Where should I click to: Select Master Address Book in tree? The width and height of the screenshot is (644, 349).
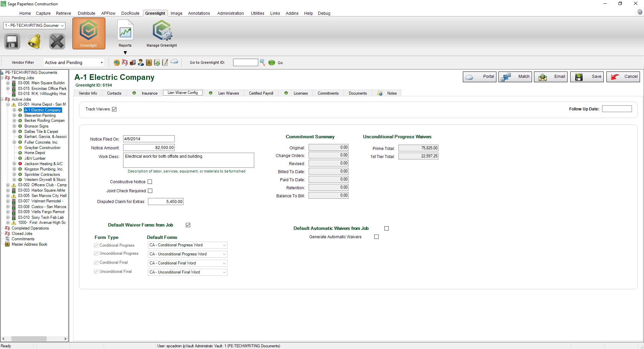29,244
